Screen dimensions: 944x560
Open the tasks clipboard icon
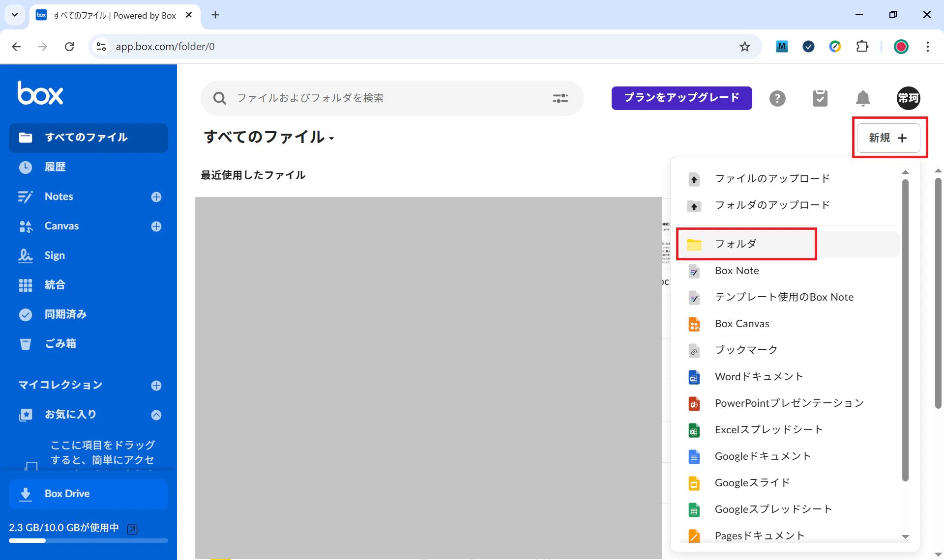tap(820, 98)
